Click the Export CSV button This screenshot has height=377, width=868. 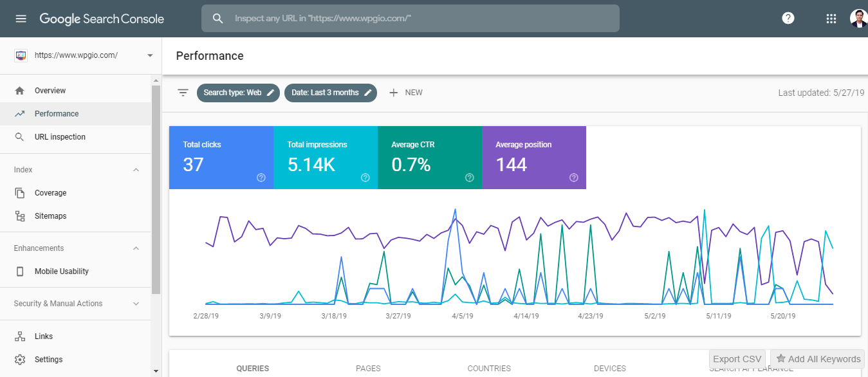click(737, 359)
